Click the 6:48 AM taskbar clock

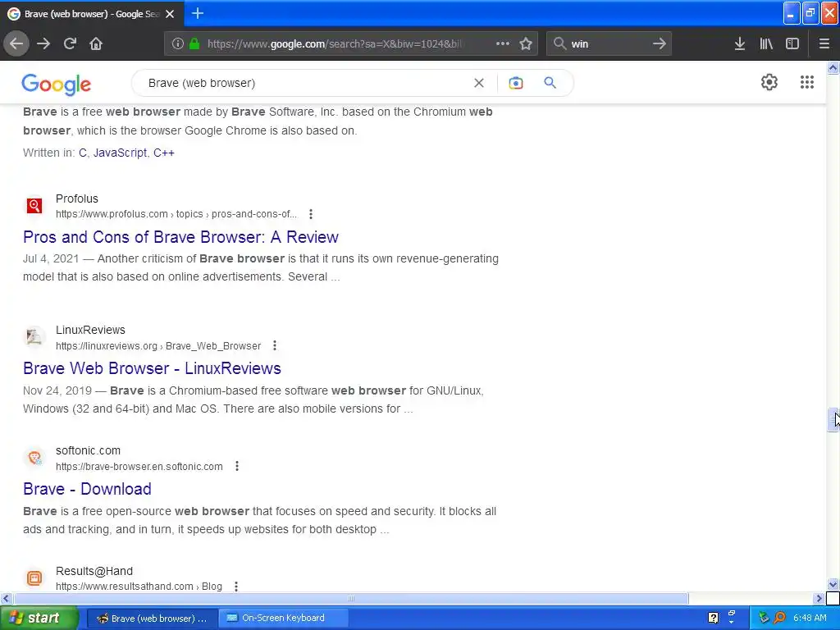[x=810, y=619]
